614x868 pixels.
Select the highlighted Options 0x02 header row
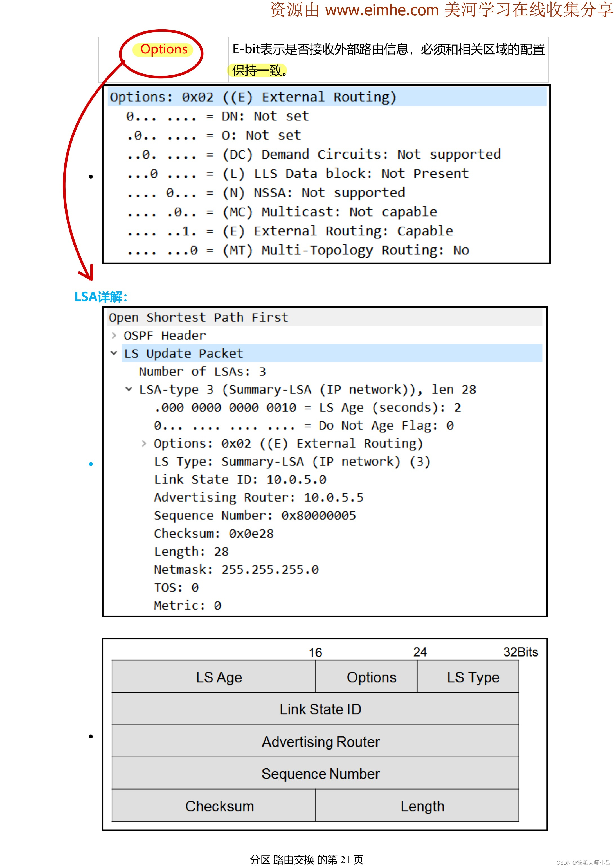point(253,97)
